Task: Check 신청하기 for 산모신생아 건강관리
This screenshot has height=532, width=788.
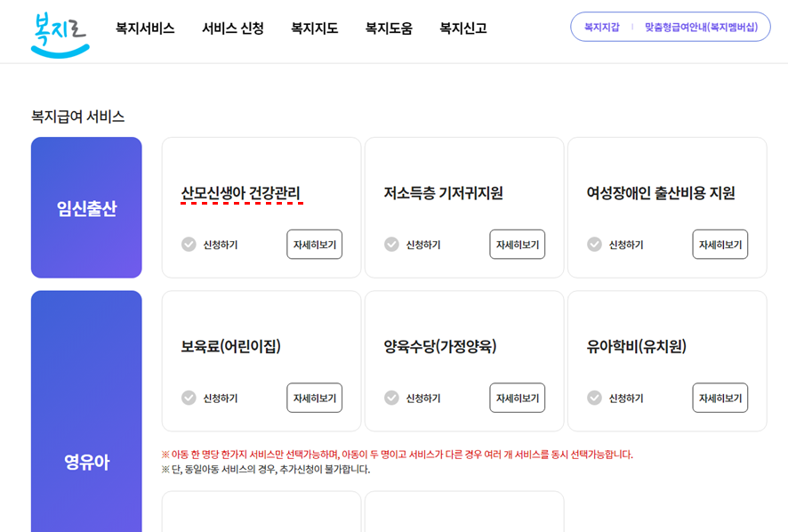Action: click(x=210, y=245)
